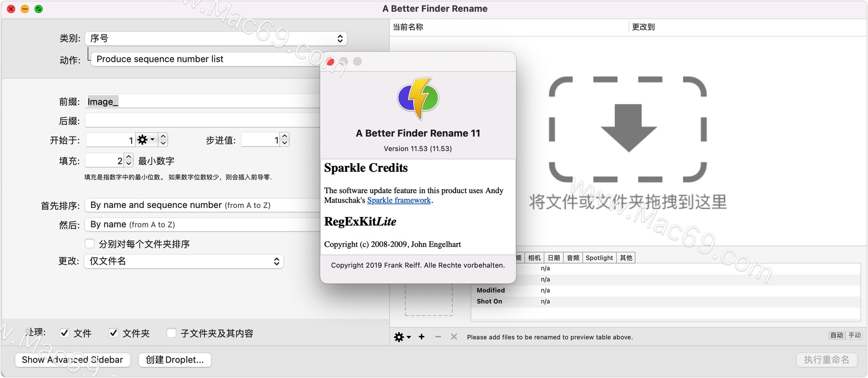This screenshot has width=868, height=378.
Task: Click the Sparkle Credits heading
Action: coord(366,168)
